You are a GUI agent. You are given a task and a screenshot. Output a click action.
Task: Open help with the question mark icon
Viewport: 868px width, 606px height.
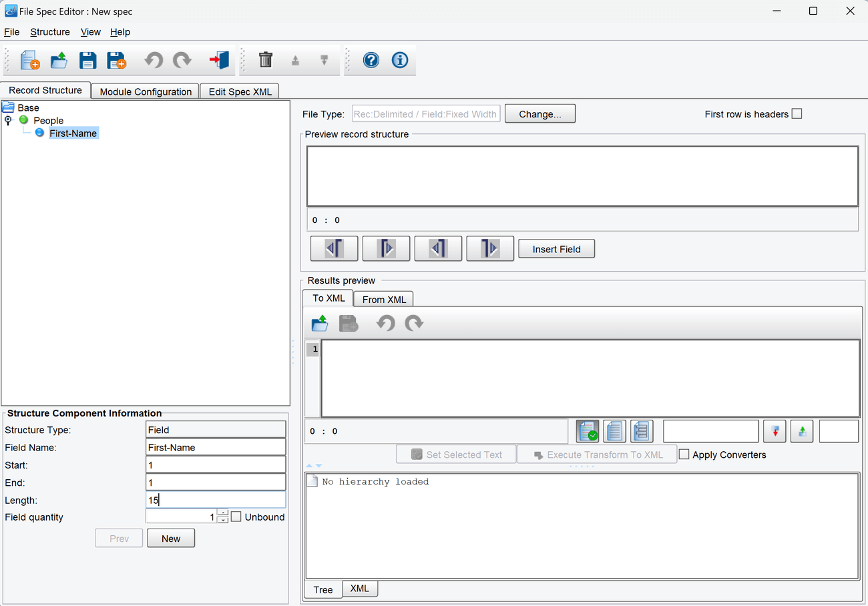click(x=371, y=60)
